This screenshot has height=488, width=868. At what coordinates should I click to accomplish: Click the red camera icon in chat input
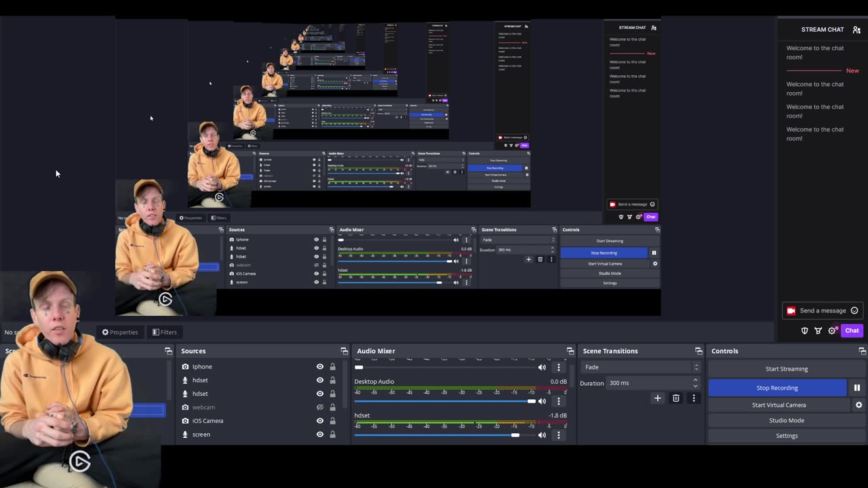click(x=791, y=310)
